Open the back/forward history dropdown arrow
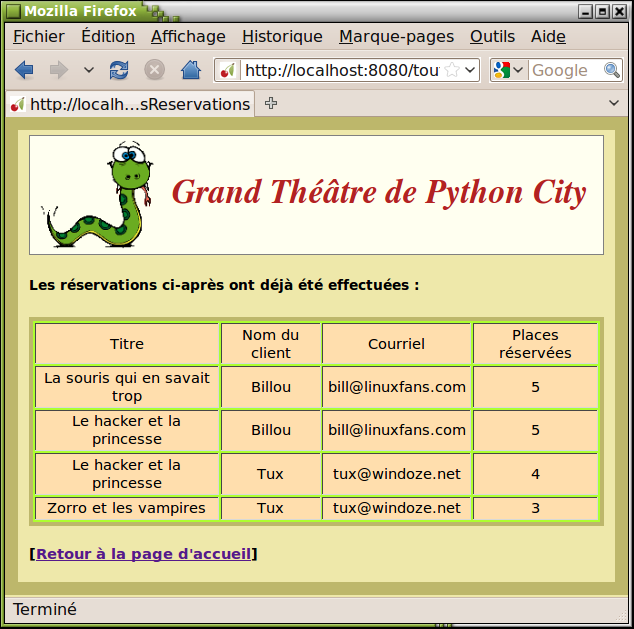 88,70
